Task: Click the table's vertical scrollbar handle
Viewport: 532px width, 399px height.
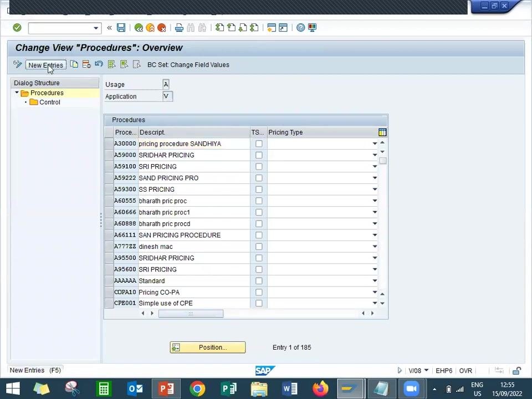Action: (383, 161)
